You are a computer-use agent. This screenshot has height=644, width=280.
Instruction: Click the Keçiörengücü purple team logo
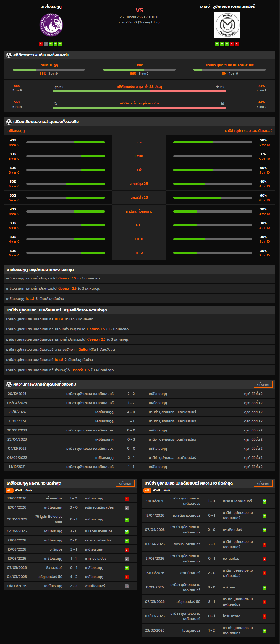click(x=51, y=25)
